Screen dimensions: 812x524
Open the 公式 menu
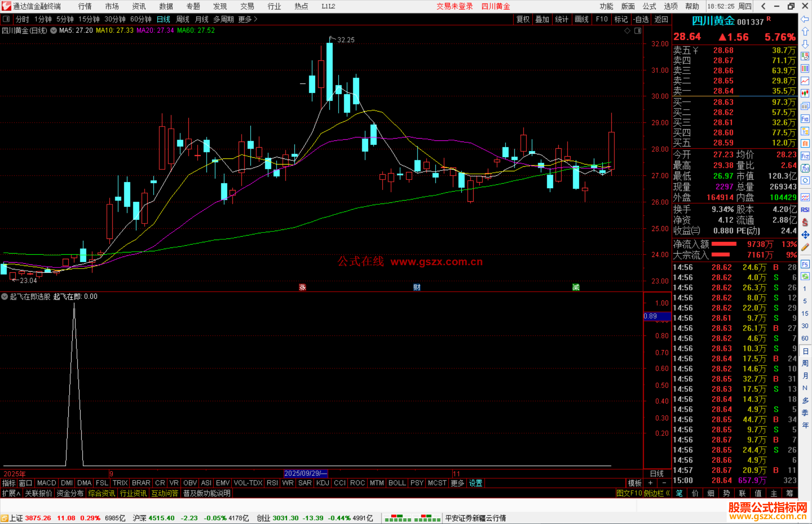[649, 6]
